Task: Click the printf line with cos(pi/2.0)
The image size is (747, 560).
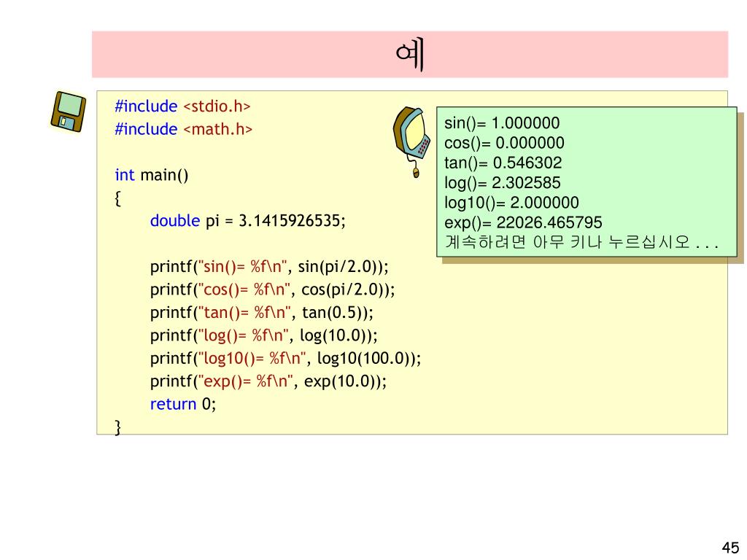Action: [273, 289]
